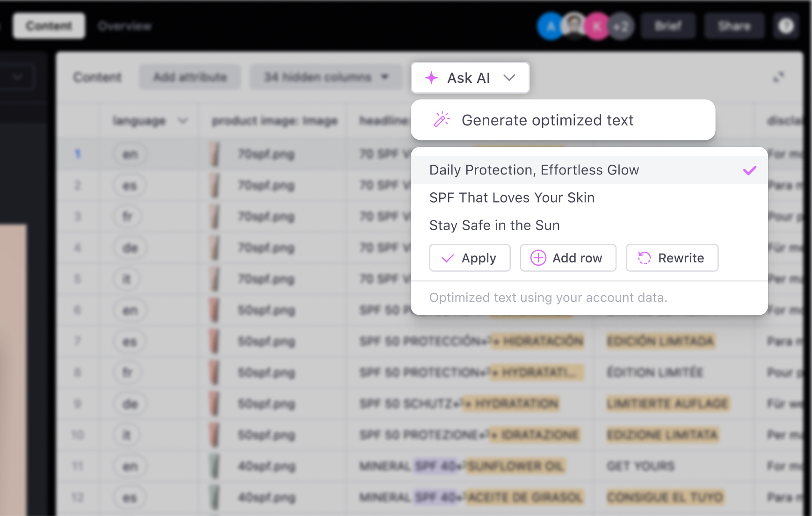Click 40spf.png thumbnail in row 11
This screenshot has width=812, height=516.
pyautogui.click(x=215, y=466)
